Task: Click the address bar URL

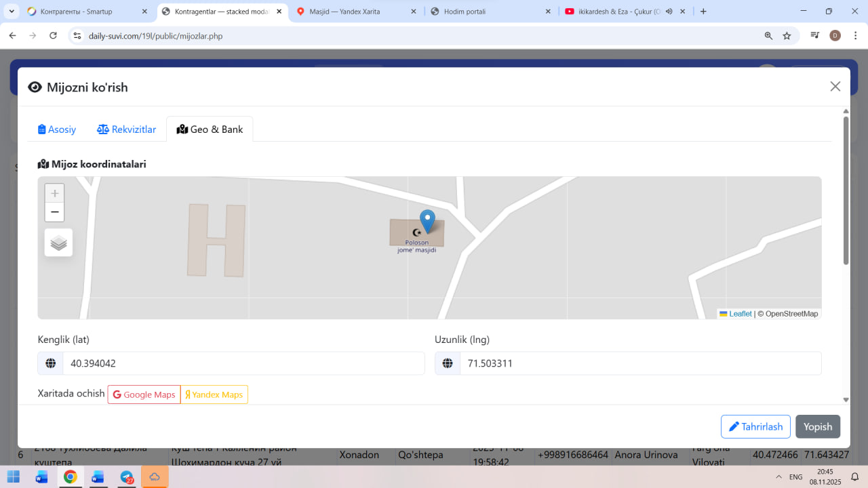Action: coord(156,36)
